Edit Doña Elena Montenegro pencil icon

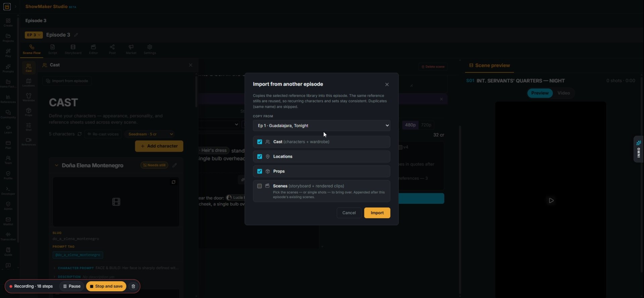click(174, 165)
